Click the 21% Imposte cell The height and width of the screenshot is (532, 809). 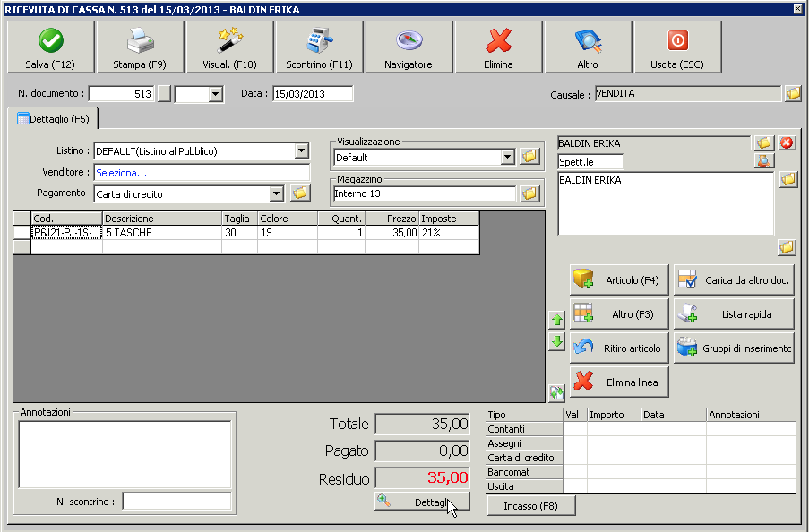pyautogui.click(x=449, y=233)
